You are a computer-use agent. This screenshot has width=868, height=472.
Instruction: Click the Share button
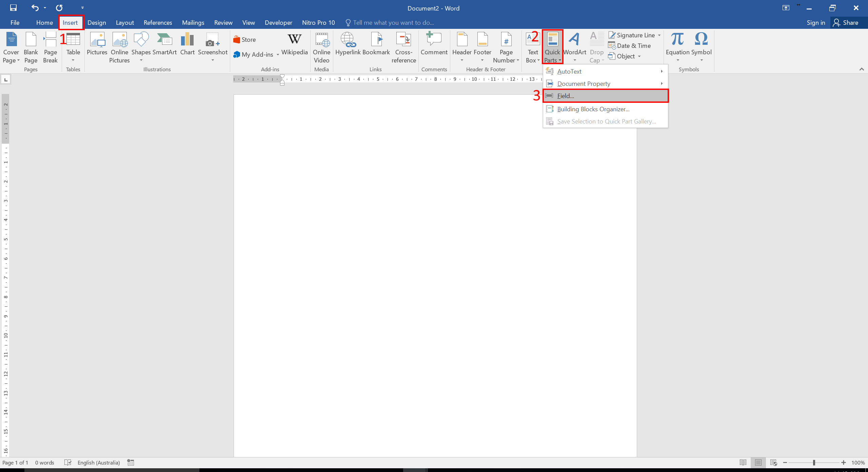(846, 23)
